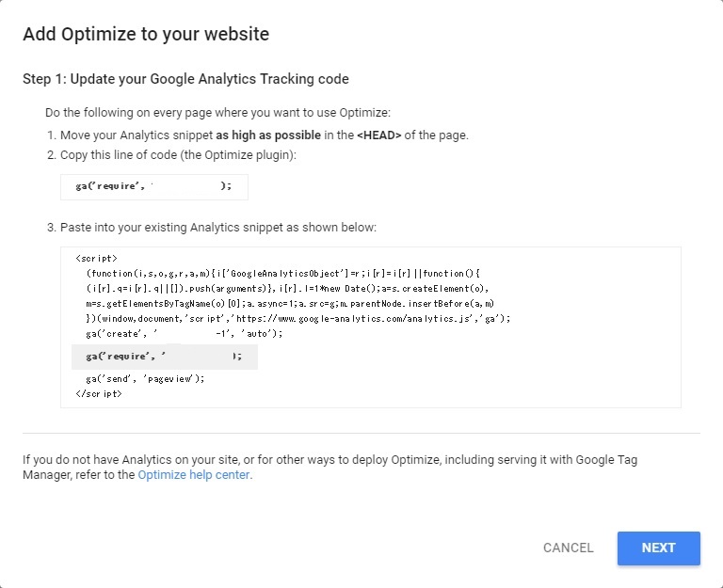Click 'If you do not have Analytics' paragraph

[x=329, y=467]
